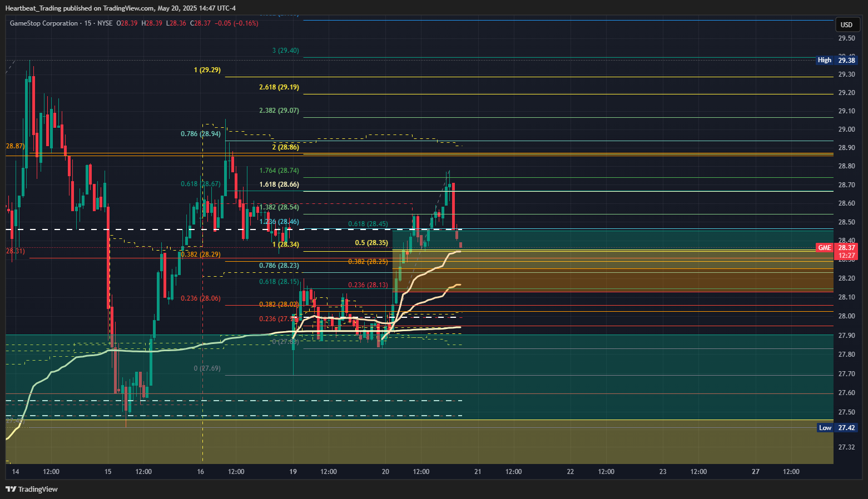Click the 27.60 price axis label
Screen dimensions: 868x499
tap(846, 393)
